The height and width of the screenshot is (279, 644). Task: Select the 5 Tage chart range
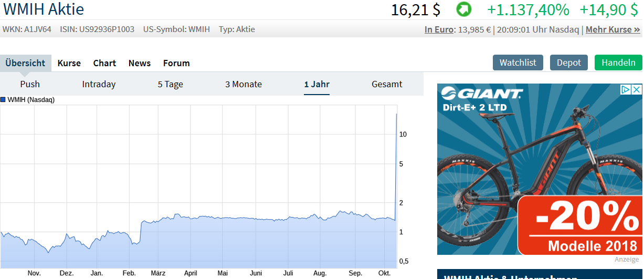tap(171, 84)
